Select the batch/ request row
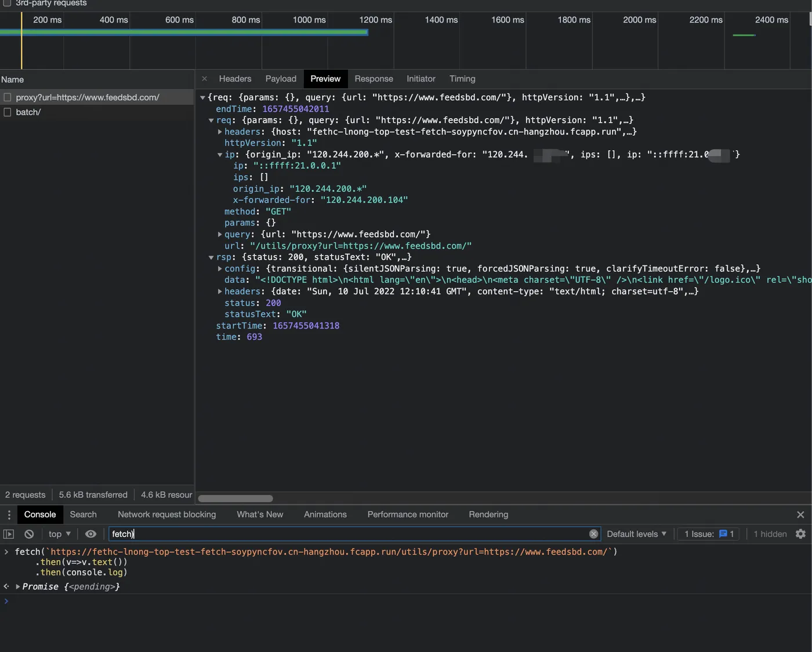Screen dimensions: 812x652 coord(97,112)
